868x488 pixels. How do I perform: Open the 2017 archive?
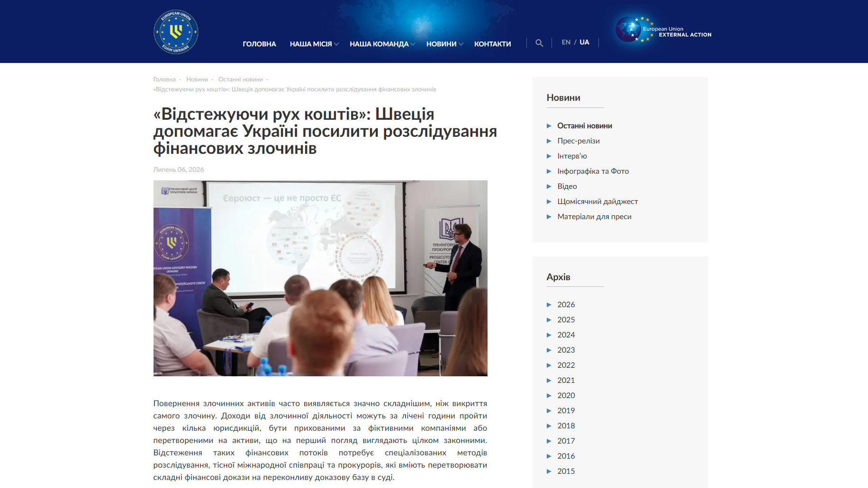[x=566, y=441]
